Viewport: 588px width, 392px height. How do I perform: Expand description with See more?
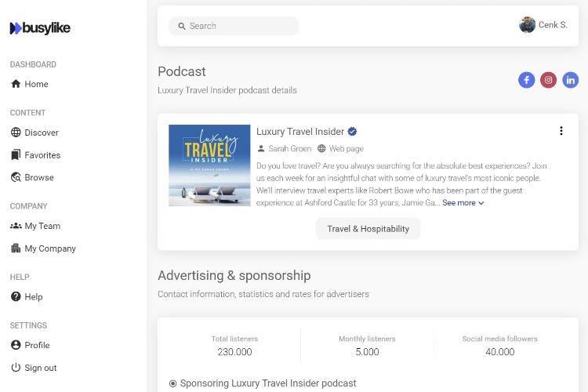[463, 203]
